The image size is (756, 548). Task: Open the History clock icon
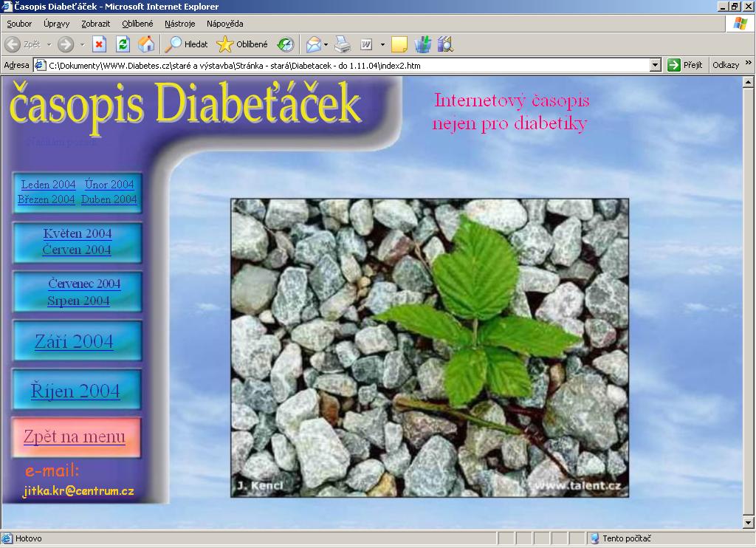point(286,45)
